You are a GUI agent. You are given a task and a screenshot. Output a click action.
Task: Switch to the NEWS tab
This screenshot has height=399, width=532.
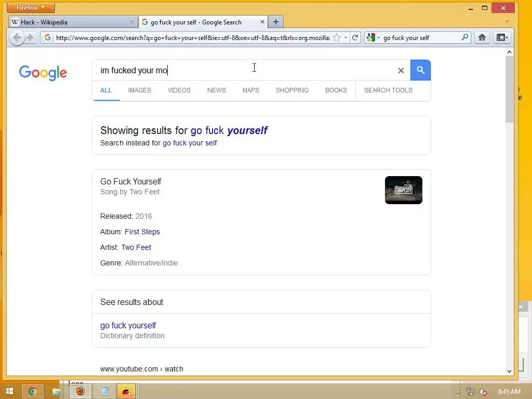coord(217,90)
